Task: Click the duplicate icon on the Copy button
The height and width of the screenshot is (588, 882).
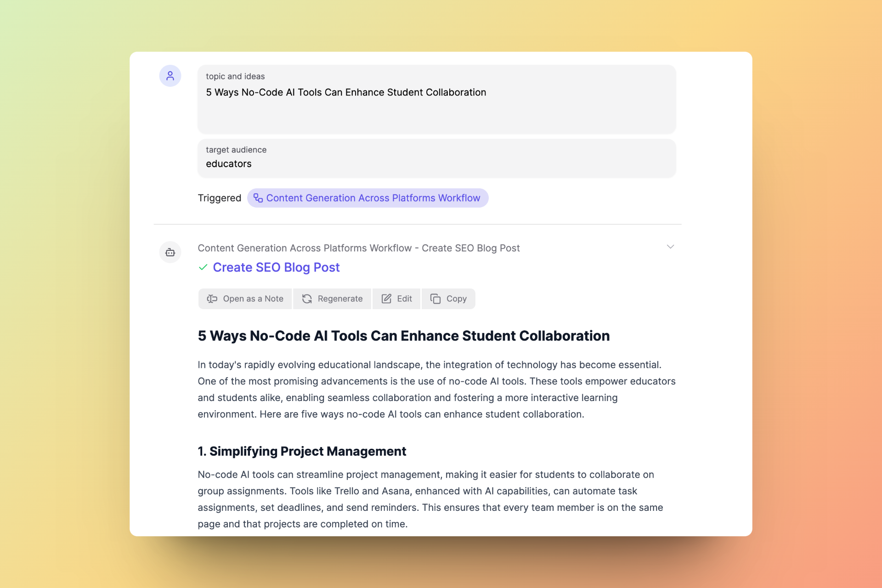Action: [435, 299]
